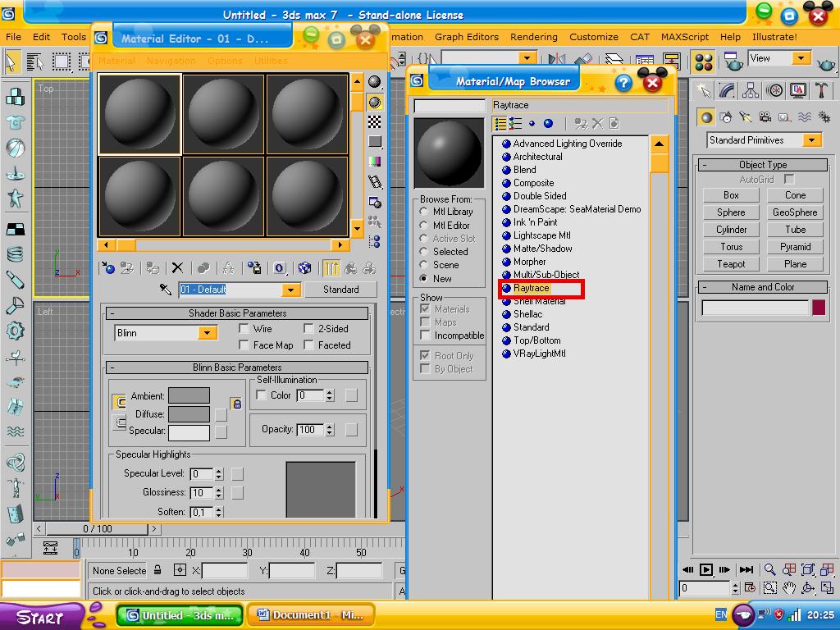Open material name 01 - Default dropdown

290,290
